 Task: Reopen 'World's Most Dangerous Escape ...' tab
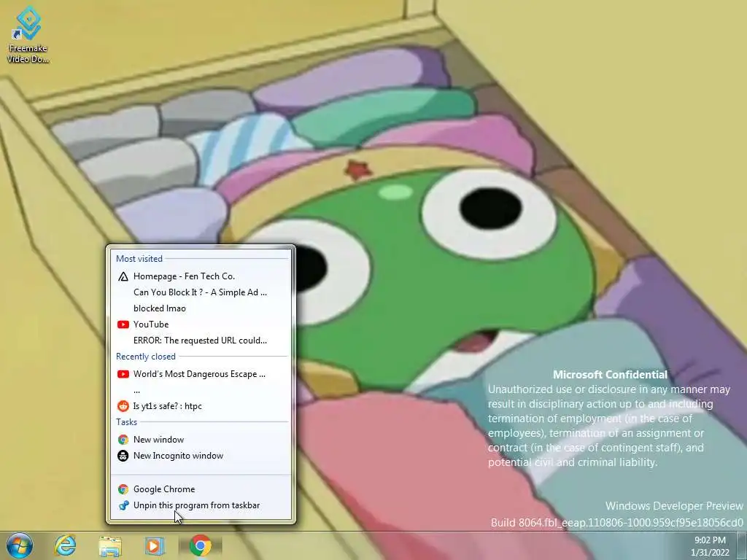tap(201, 374)
